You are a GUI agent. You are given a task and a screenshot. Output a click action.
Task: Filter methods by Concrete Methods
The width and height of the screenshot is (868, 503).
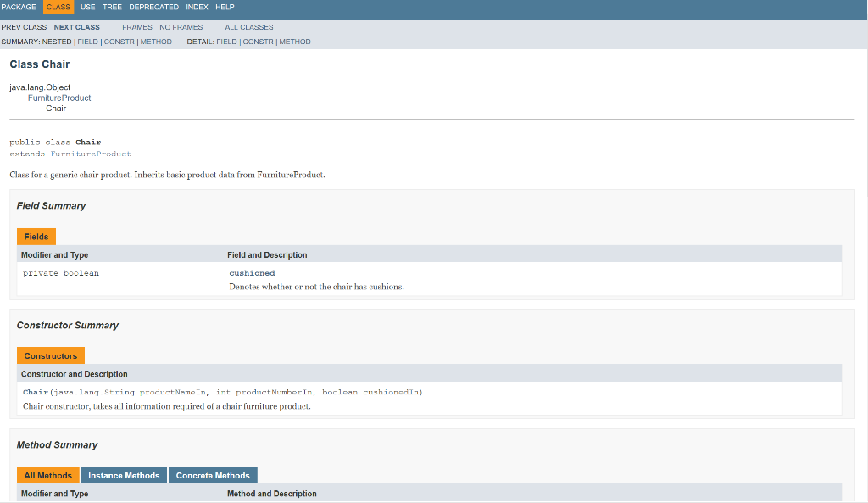(x=213, y=475)
